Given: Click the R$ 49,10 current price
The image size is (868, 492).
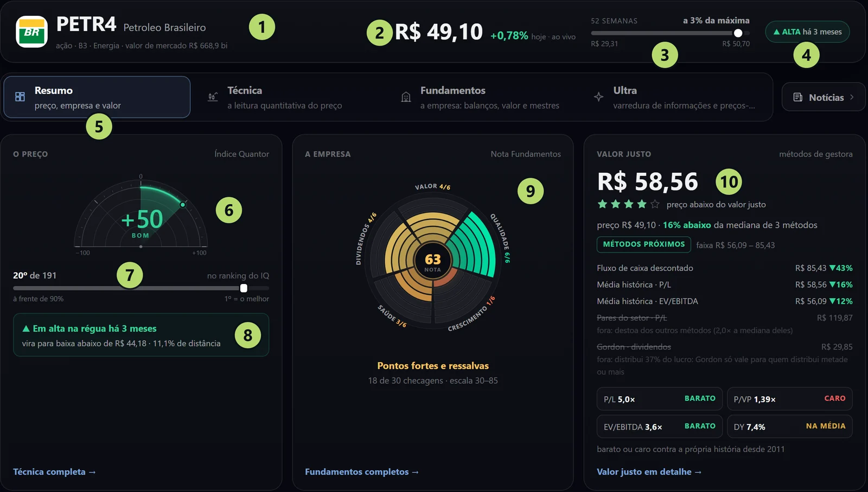Looking at the screenshot, I should [439, 32].
